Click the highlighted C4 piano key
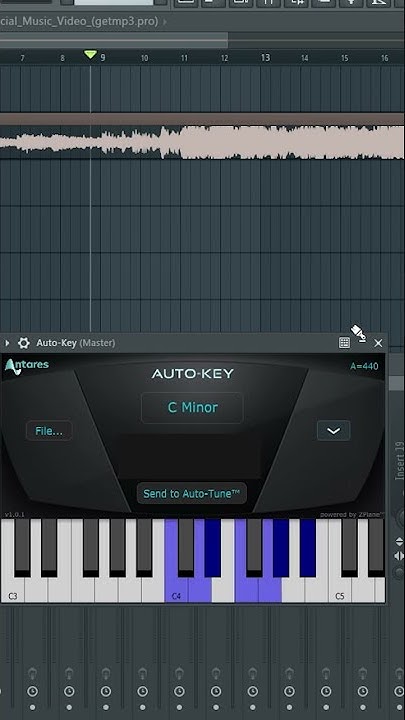This screenshot has height=720, width=405. click(176, 590)
